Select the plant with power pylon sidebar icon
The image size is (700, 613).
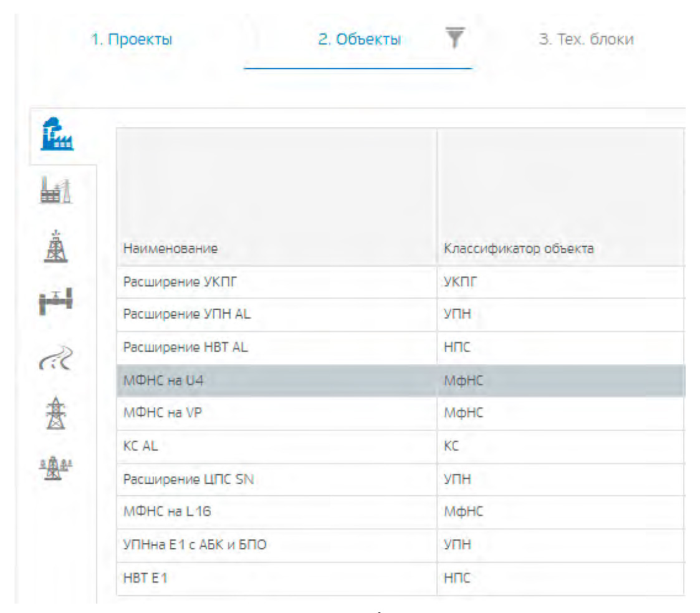(55, 191)
